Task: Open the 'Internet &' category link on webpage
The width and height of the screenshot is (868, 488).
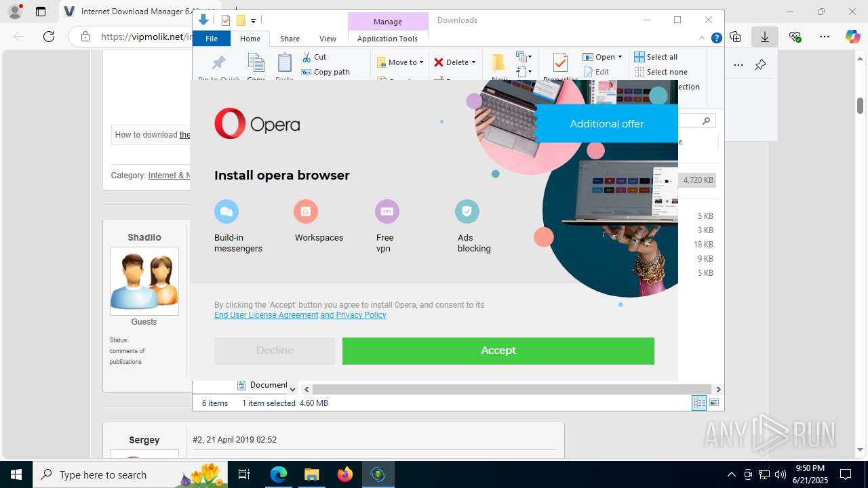Action: click(x=169, y=176)
